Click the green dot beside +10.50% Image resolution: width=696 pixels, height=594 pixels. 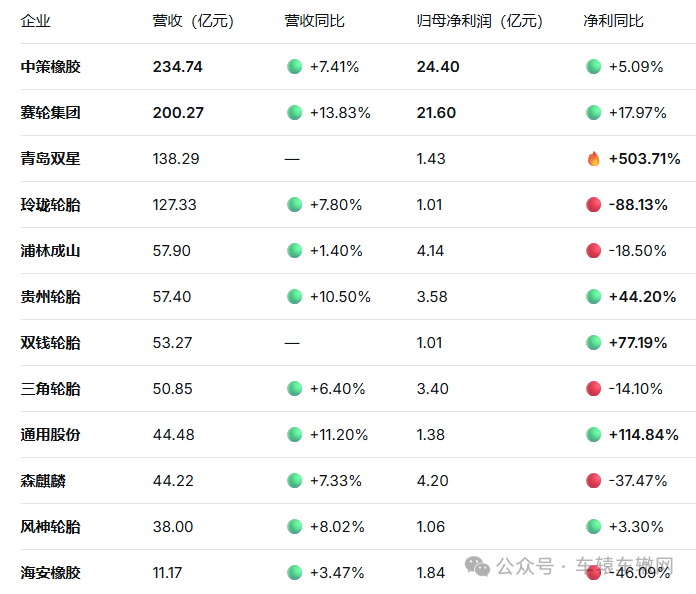294,297
